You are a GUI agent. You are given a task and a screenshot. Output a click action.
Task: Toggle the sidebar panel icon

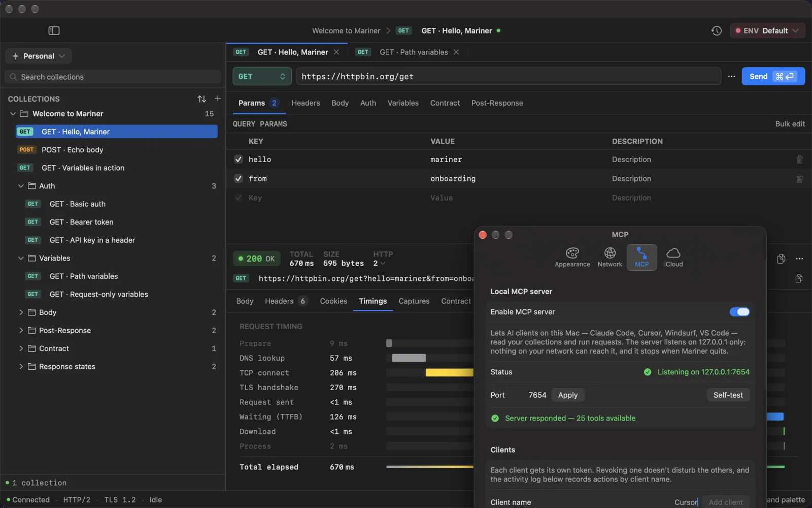[x=54, y=30]
